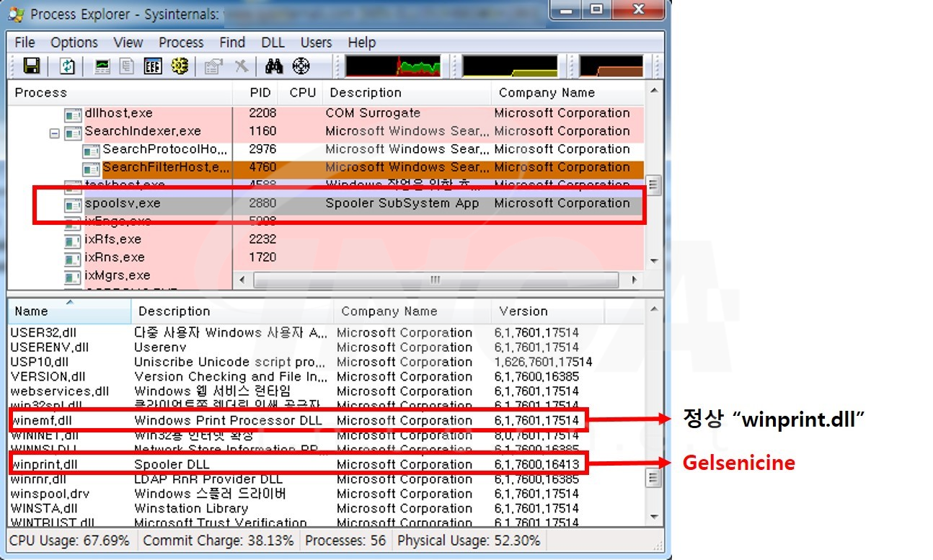
Task: Open the View menu
Action: [128, 43]
